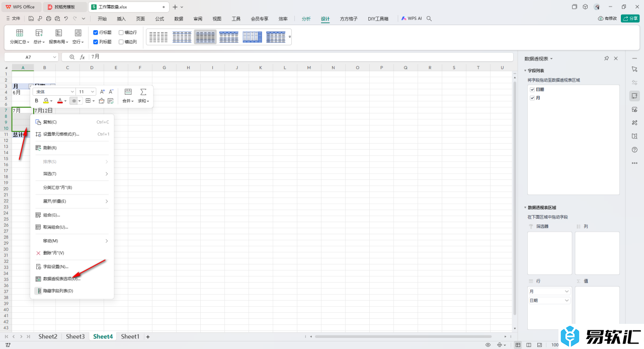Choose 字段设置(N) from context menu

72,266
